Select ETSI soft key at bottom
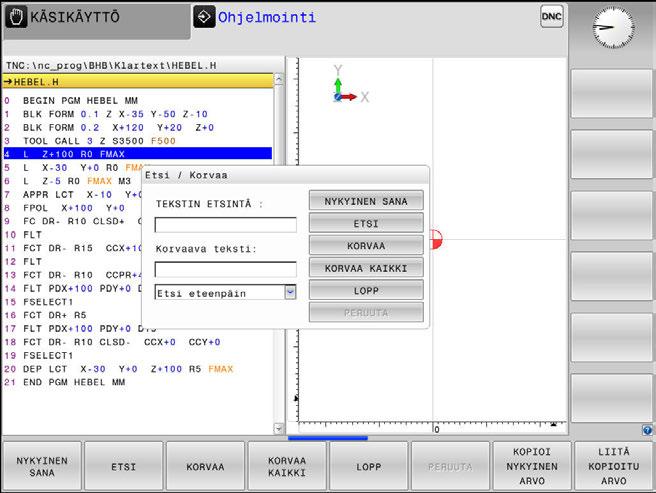The image size is (656, 493). (x=123, y=466)
